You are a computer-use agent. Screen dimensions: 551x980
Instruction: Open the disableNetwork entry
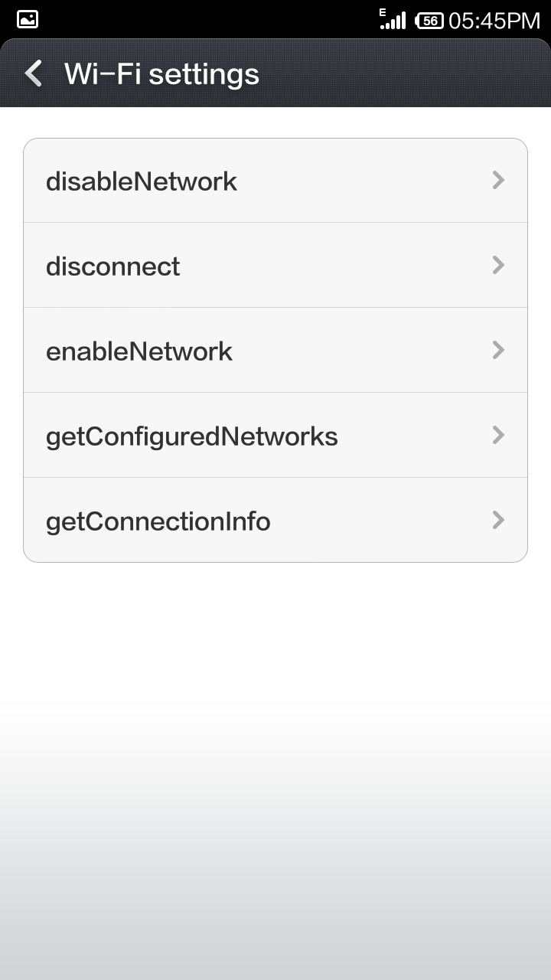pos(142,181)
